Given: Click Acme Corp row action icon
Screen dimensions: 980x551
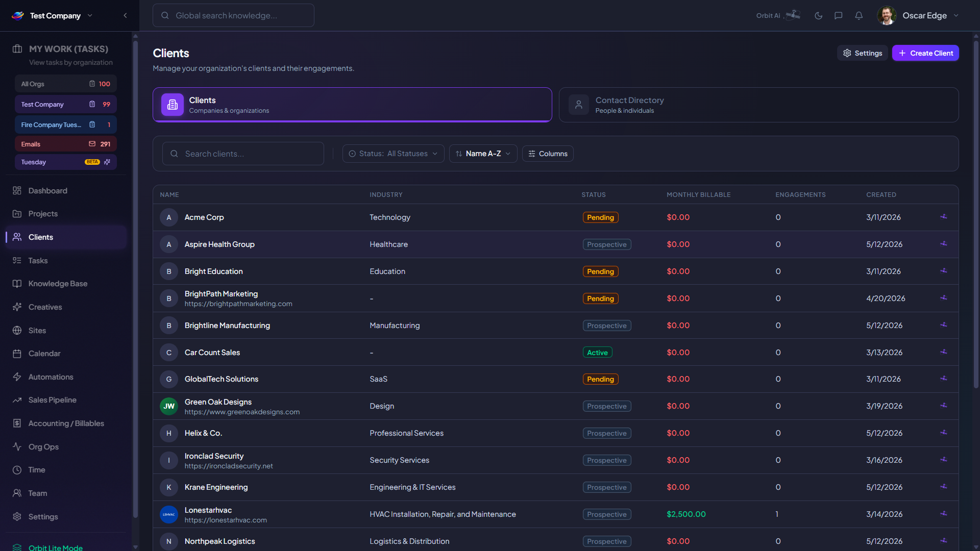Looking at the screenshot, I should pyautogui.click(x=943, y=217).
